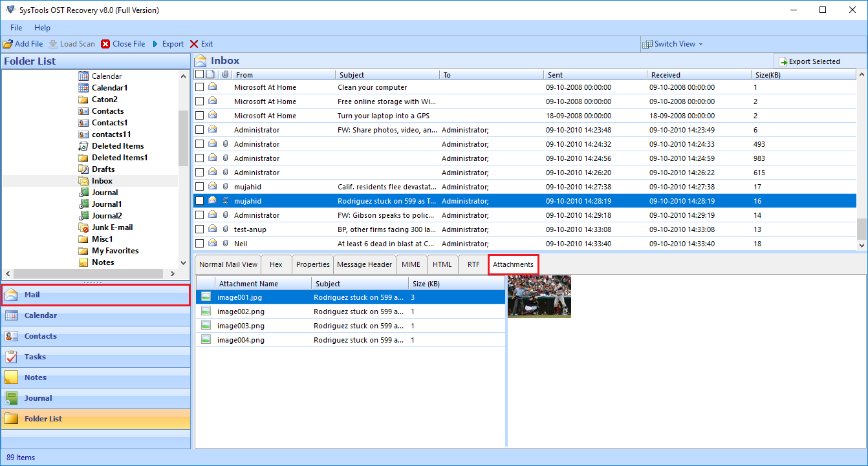Switch to the Normal Mail View tab
The height and width of the screenshot is (466, 868).
228,264
